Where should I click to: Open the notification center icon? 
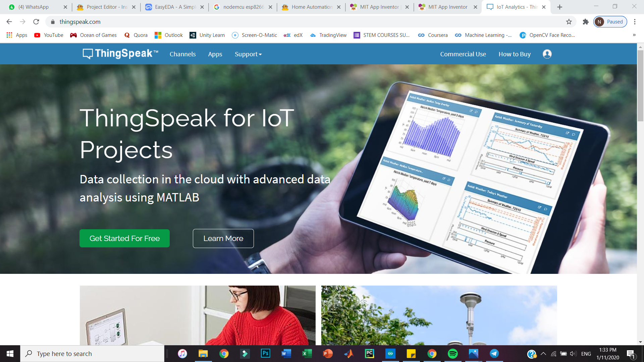[x=631, y=354]
